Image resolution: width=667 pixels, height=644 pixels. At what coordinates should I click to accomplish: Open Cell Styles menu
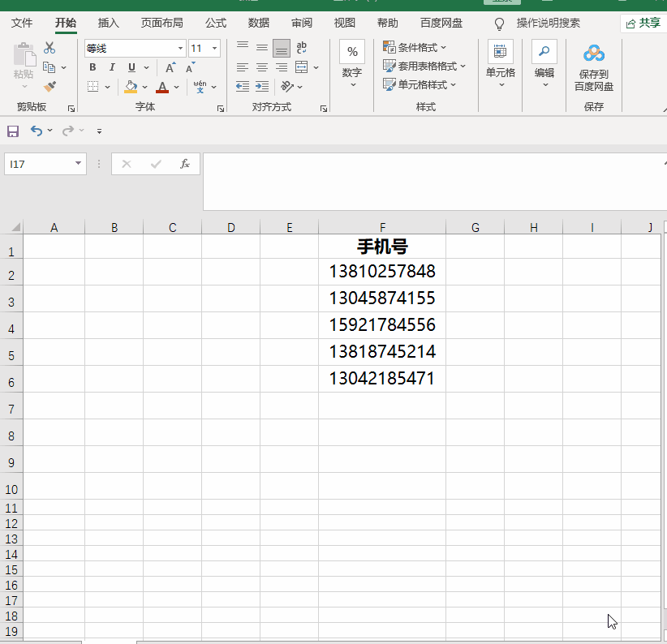420,85
